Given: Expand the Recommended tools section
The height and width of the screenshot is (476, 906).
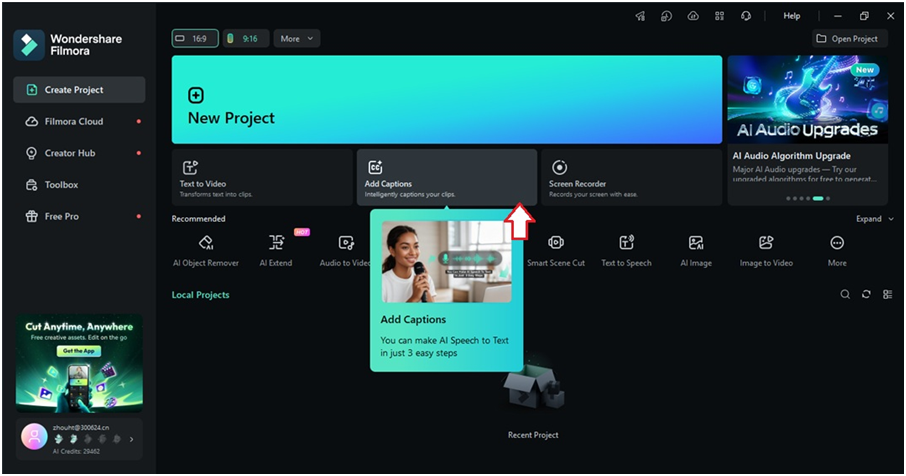Looking at the screenshot, I should 875,219.
